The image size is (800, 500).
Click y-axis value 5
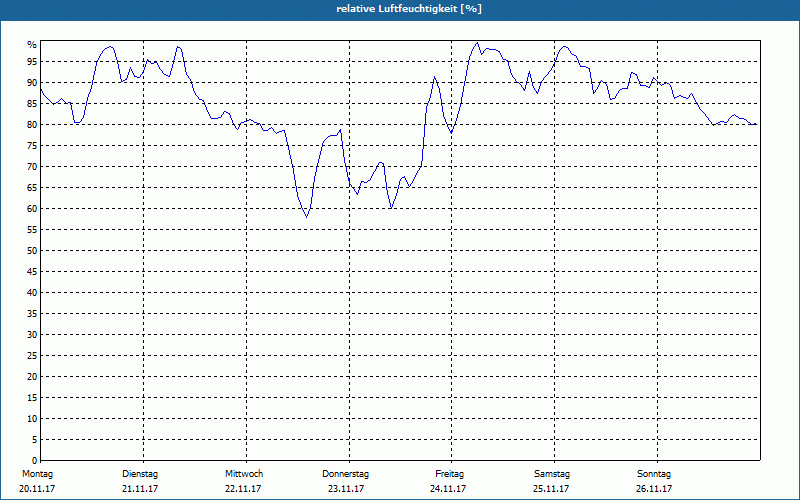click(x=34, y=439)
